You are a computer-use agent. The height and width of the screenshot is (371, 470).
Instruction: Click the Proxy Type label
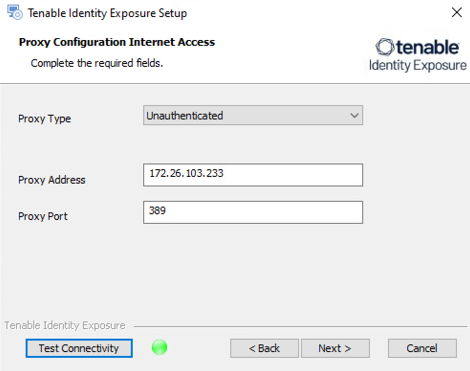coord(45,119)
